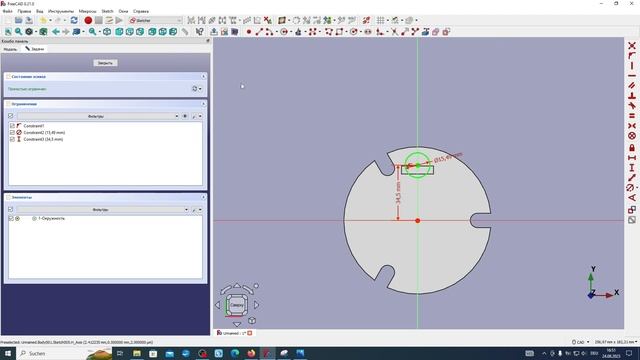
Task: Collapse the Ограничения section
Action: click(203, 104)
